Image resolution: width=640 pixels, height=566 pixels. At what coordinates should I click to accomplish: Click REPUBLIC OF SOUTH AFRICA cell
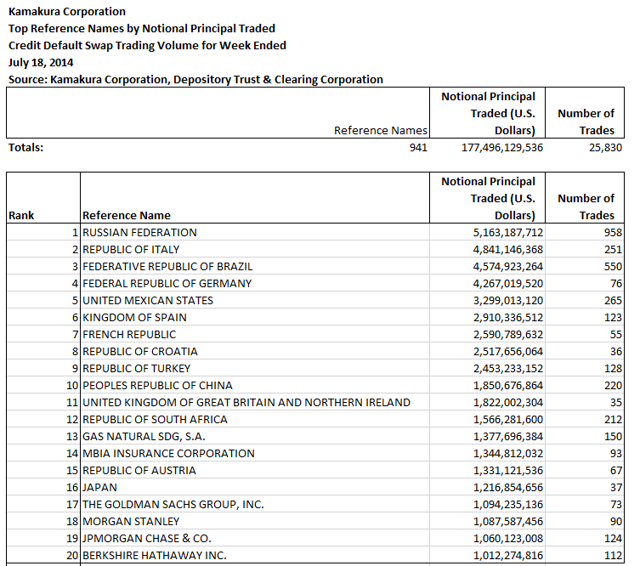click(x=255, y=420)
